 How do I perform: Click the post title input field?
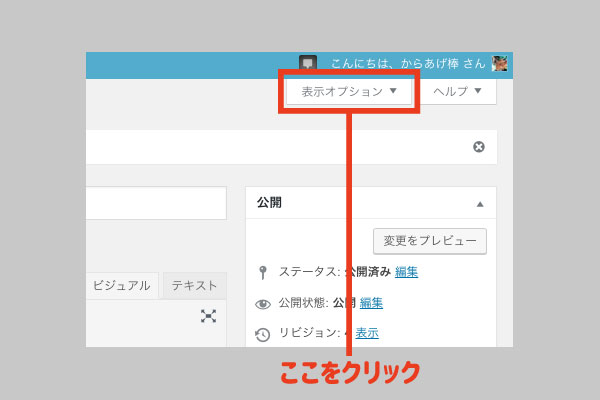(x=156, y=203)
